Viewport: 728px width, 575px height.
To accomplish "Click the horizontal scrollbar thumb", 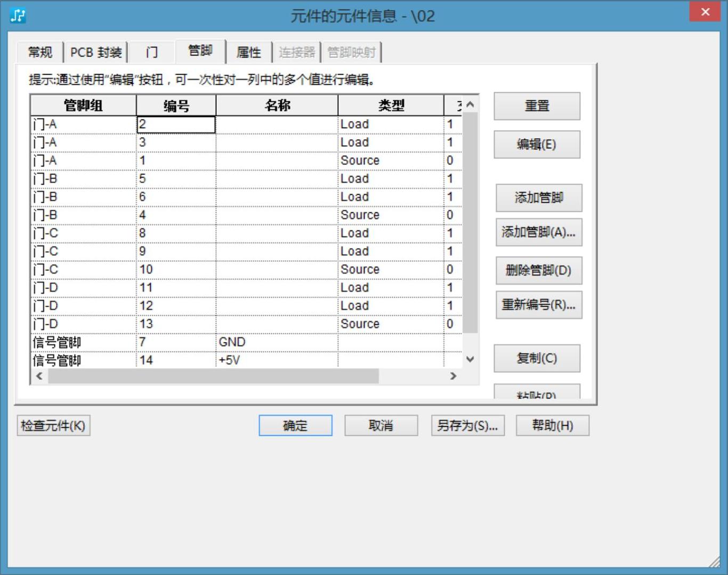I will [213, 376].
